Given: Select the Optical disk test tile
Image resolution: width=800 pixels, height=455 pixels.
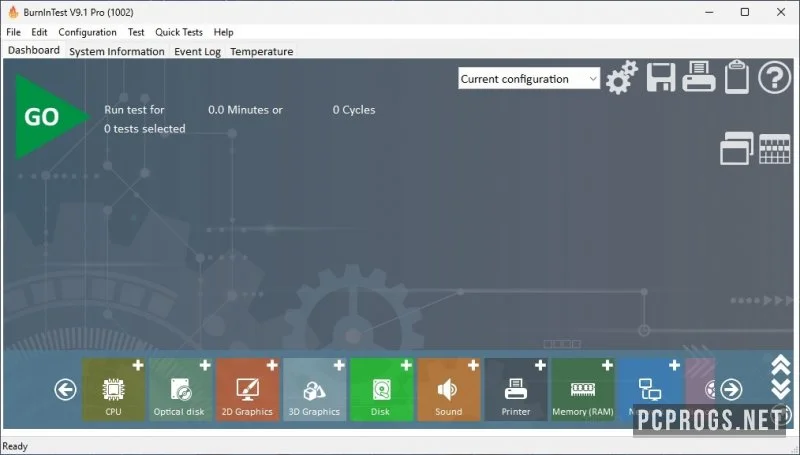Looking at the screenshot, I should pyautogui.click(x=181, y=390).
